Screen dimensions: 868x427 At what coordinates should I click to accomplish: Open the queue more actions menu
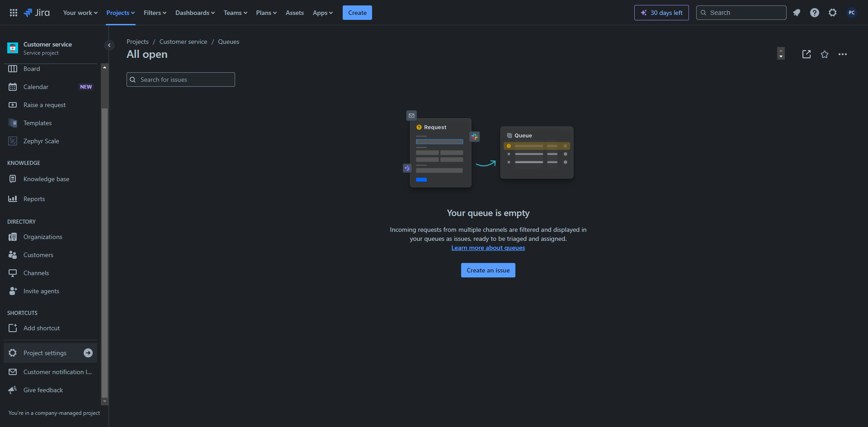point(843,54)
